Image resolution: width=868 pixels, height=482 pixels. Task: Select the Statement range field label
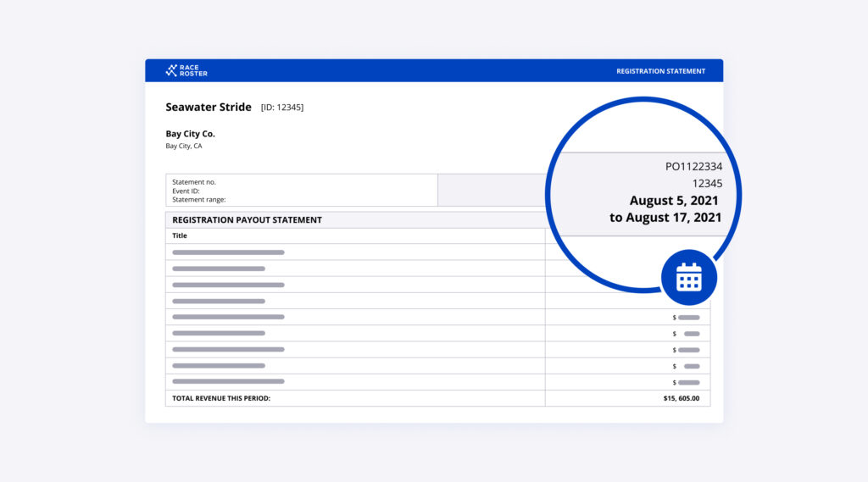198,200
